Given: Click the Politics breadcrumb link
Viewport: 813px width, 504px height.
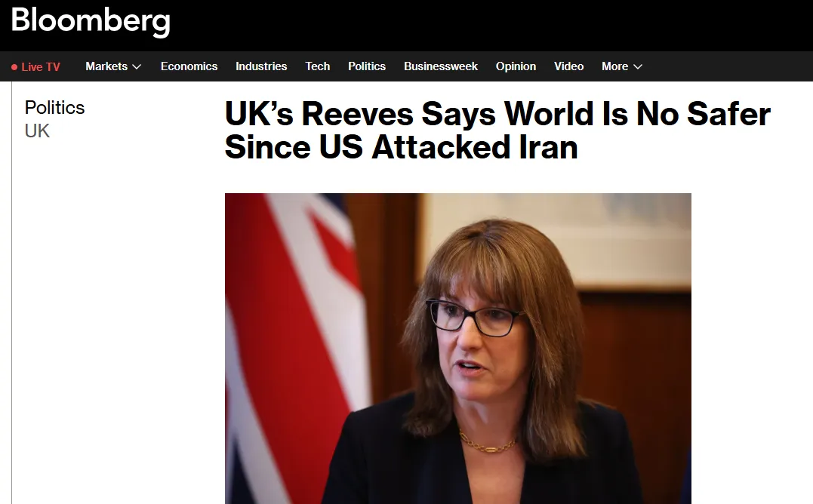Looking at the screenshot, I should pos(54,108).
